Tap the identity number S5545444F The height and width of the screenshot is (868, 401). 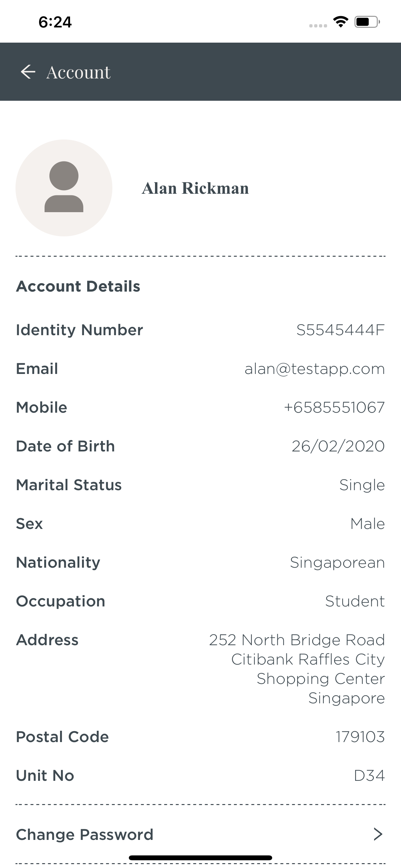[340, 330]
